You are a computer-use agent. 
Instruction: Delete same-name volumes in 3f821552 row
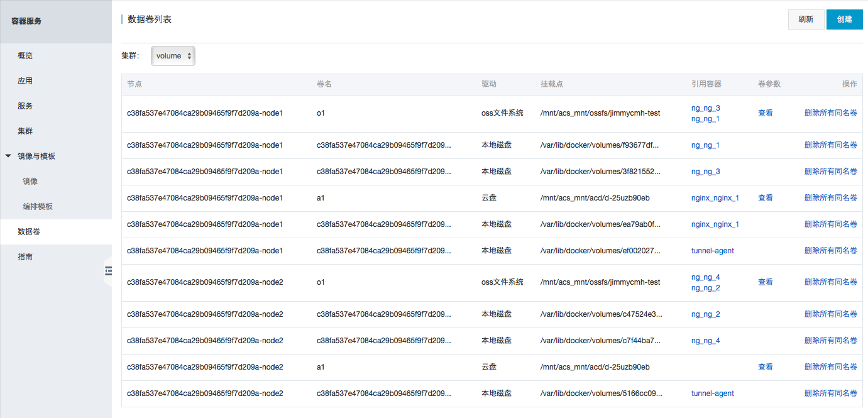coord(830,172)
